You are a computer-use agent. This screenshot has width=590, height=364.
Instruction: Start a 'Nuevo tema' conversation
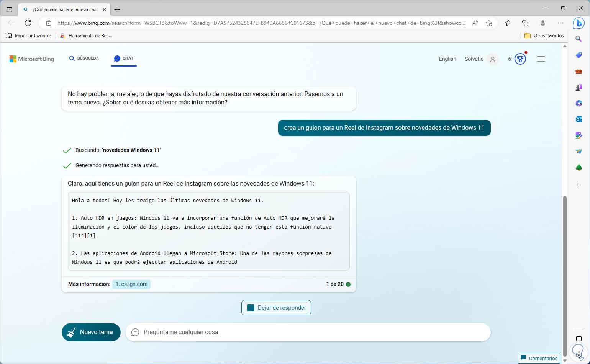91,332
